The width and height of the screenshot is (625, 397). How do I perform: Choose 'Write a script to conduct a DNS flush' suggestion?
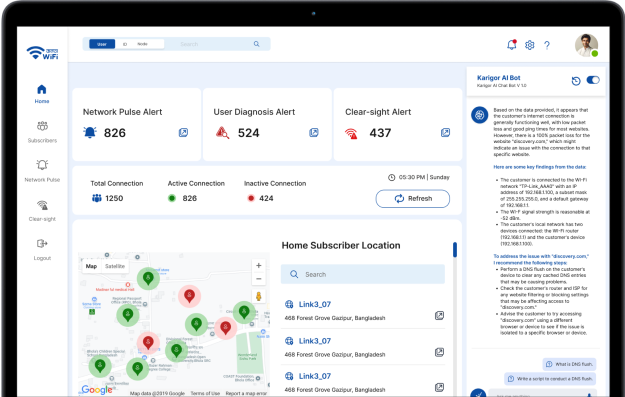[x=550, y=379]
